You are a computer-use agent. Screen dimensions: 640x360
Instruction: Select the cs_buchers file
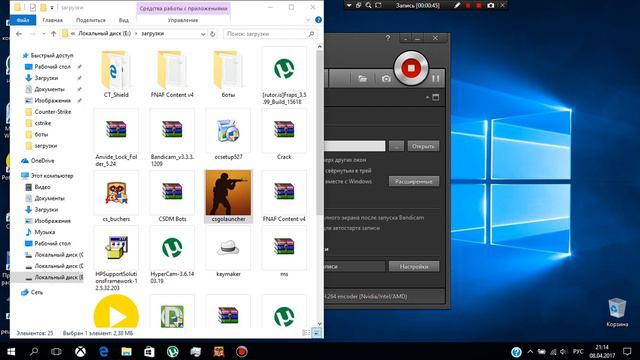tap(116, 197)
